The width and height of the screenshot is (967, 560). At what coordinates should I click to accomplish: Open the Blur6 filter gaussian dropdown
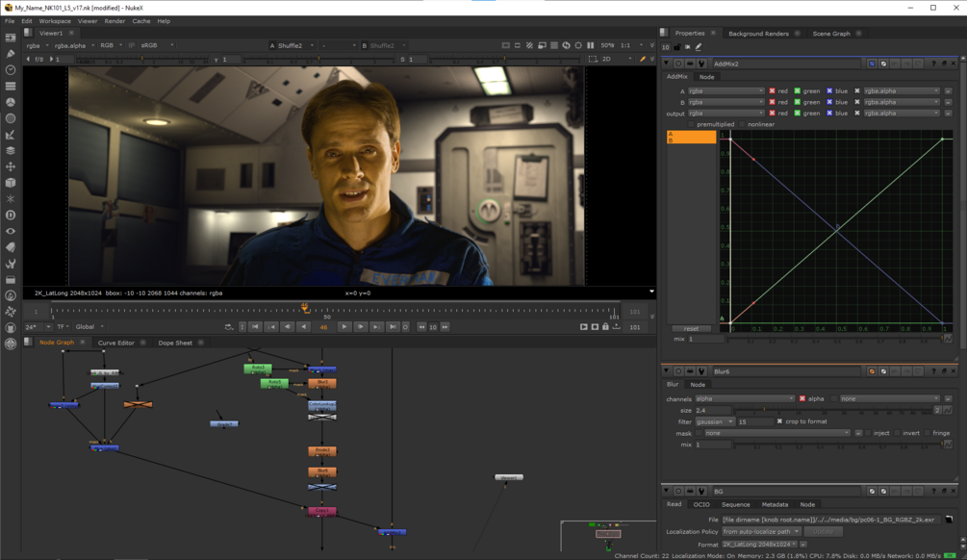[715, 421]
